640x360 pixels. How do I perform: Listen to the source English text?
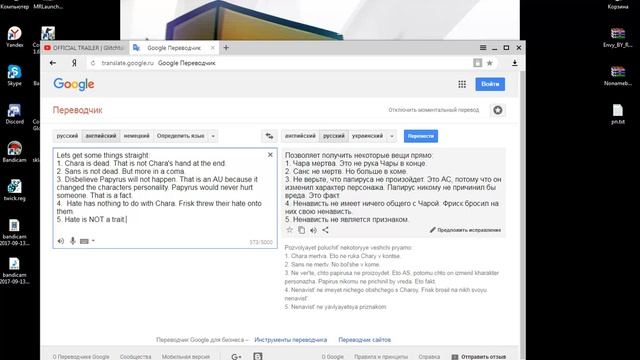point(61,241)
